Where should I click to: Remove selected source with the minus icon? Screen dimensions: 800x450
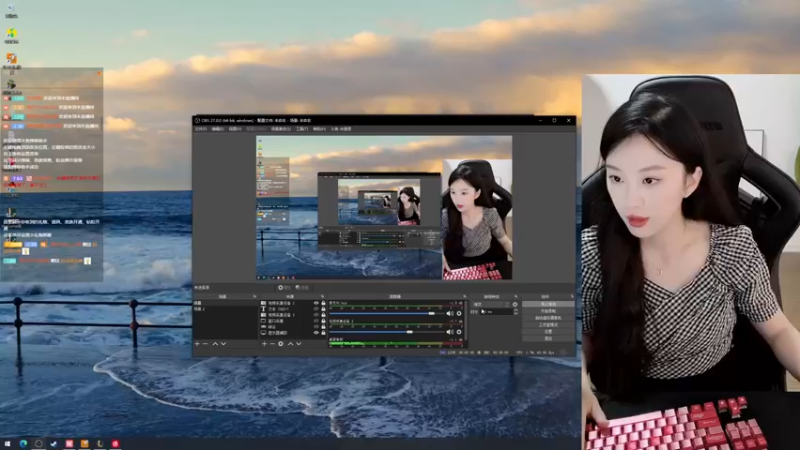(272, 344)
